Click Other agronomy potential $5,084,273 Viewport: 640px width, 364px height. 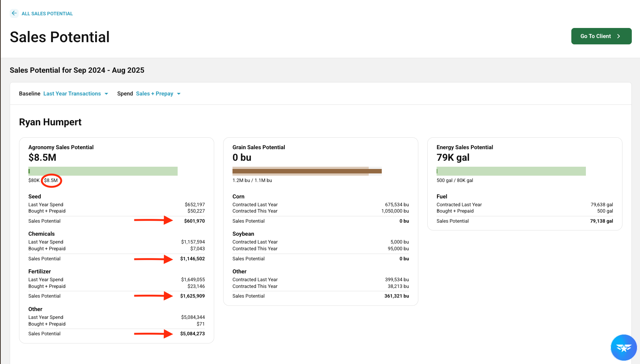click(x=193, y=334)
